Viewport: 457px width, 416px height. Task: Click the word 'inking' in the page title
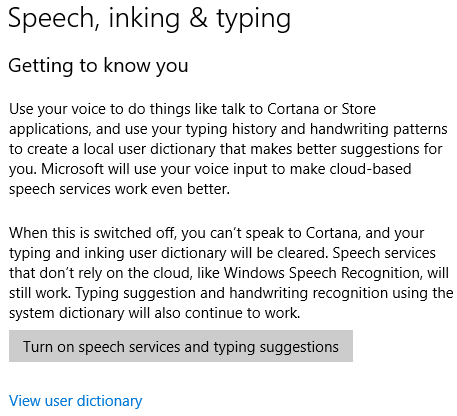tap(144, 19)
